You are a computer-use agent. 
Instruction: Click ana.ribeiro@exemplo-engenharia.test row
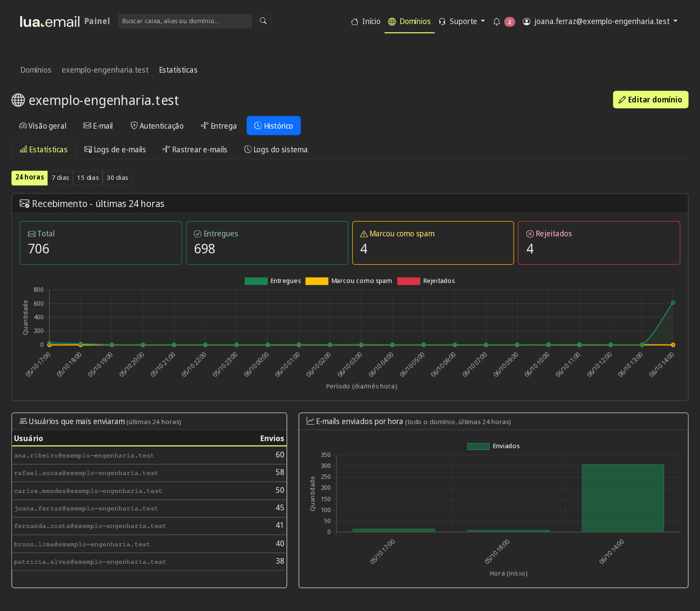[149, 455]
